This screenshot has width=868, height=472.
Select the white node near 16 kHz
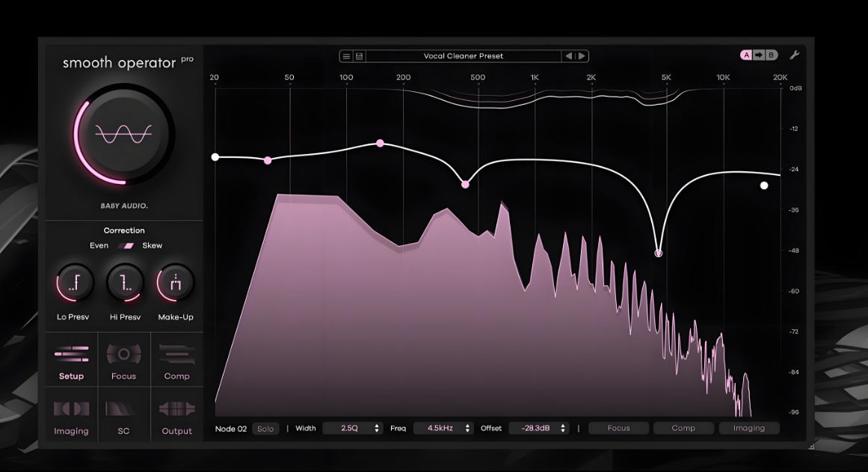pos(764,186)
